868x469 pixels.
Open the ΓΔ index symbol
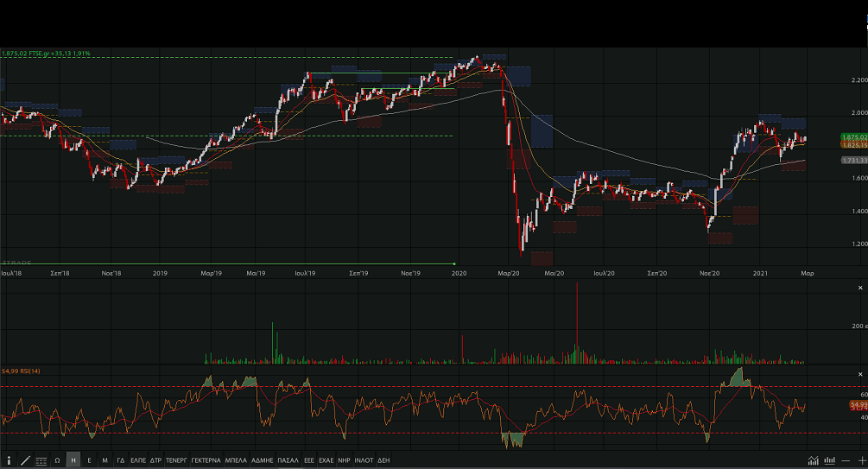point(121,460)
